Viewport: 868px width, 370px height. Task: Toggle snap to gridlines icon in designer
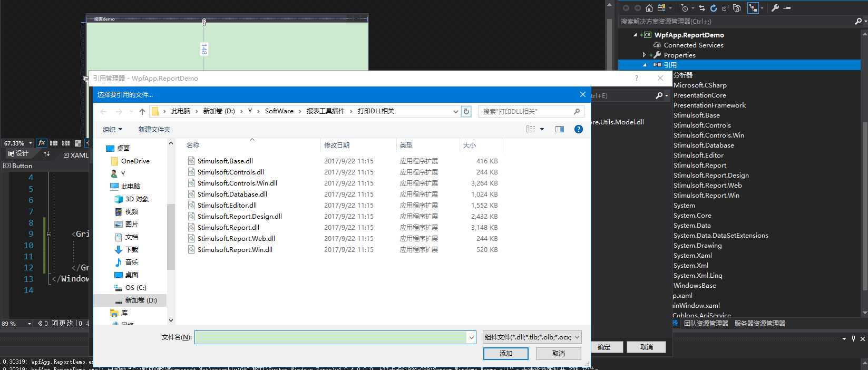click(66, 143)
